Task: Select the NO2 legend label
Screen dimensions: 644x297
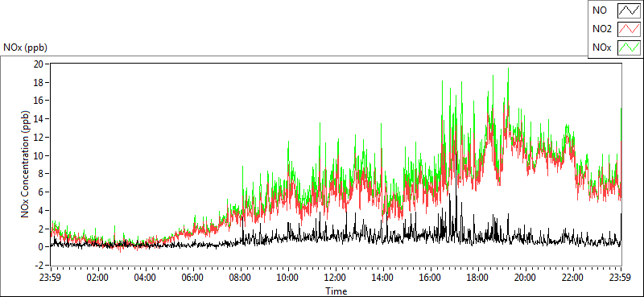Action: (602, 29)
